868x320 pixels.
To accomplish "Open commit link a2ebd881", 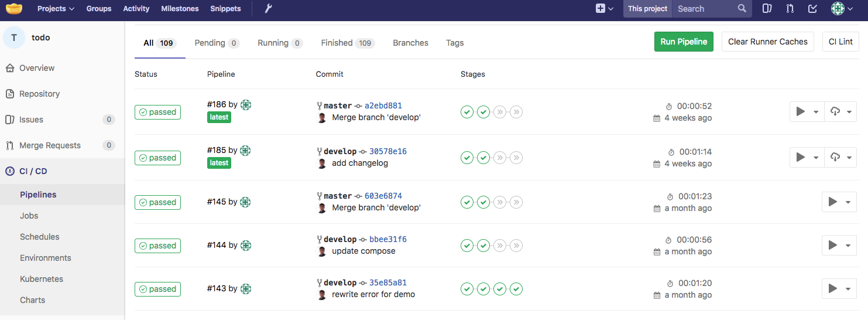I will [x=383, y=106].
